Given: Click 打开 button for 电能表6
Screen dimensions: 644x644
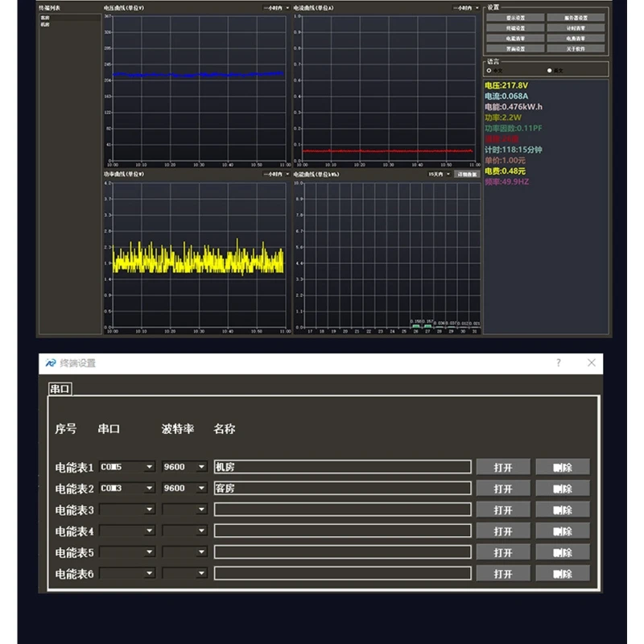Looking at the screenshot, I should [x=503, y=574].
